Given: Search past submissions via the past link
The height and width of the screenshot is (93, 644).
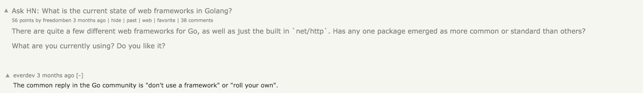Looking at the screenshot, I should pyautogui.click(x=131, y=20).
